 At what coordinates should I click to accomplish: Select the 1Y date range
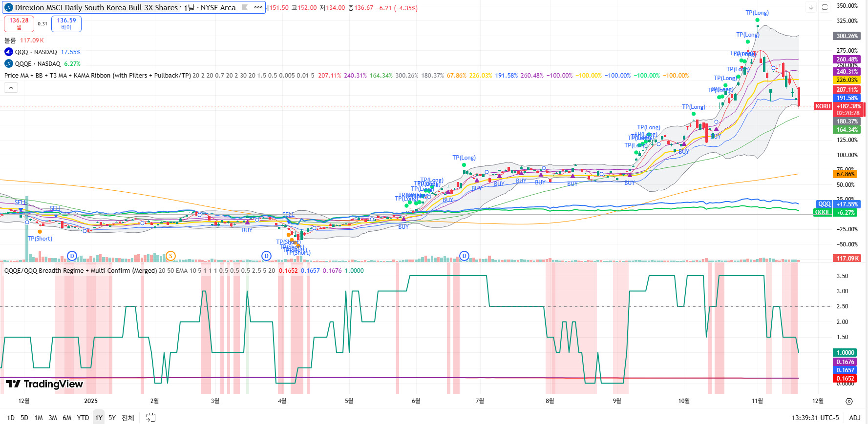click(99, 418)
